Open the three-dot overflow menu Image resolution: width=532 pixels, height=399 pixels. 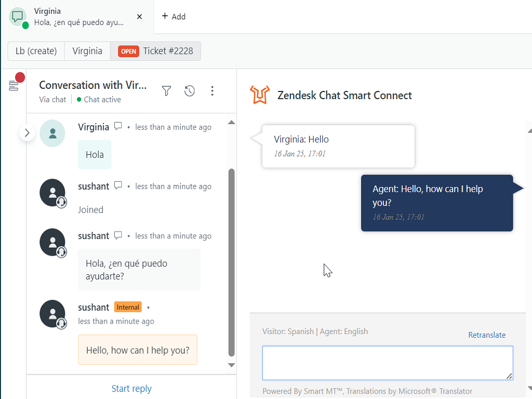212,90
